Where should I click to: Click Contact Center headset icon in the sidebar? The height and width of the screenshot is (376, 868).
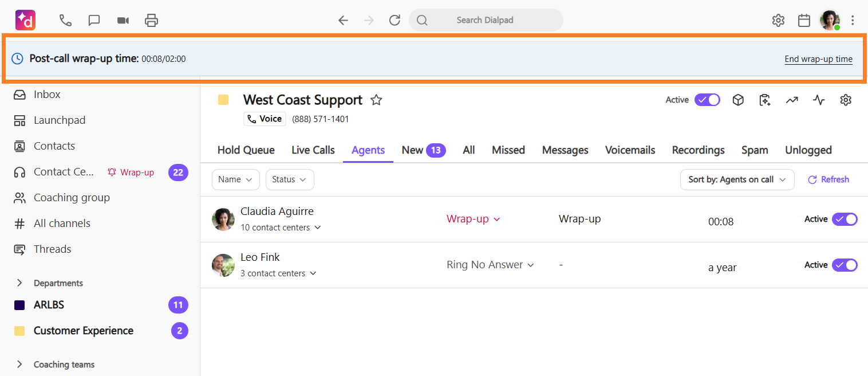(20, 172)
